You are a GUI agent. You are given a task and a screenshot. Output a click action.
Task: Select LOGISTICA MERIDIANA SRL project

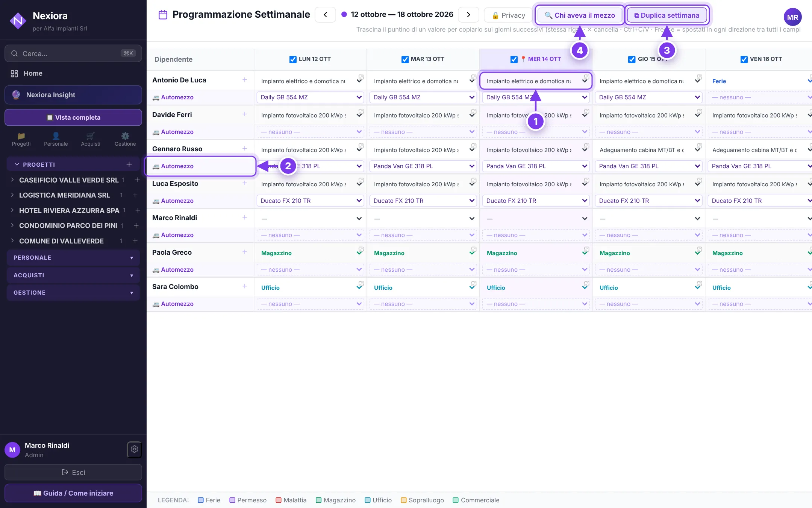pyautogui.click(x=65, y=195)
